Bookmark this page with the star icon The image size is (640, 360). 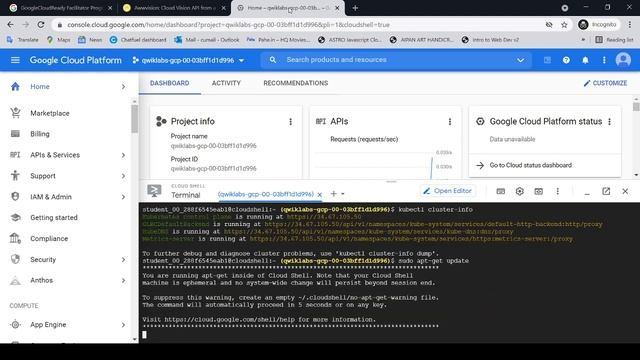click(564, 25)
